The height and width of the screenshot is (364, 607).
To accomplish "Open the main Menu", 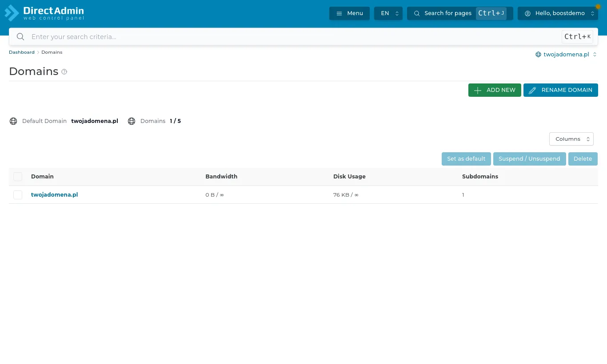I will tap(349, 13).
